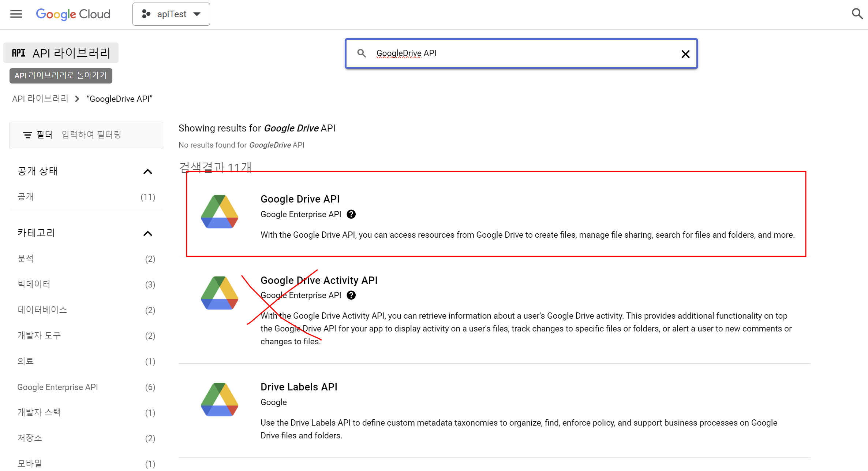
Task: Open the Google Drive API result title
Action: (x=300, y=199)
